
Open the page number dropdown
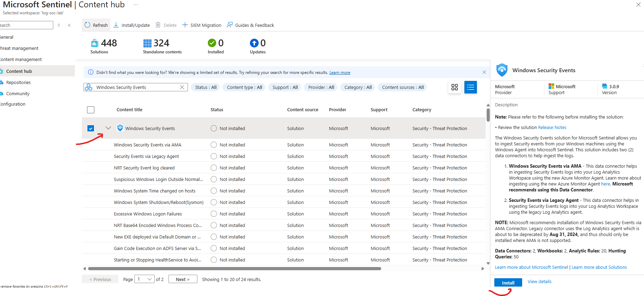[x=144, y=279]
